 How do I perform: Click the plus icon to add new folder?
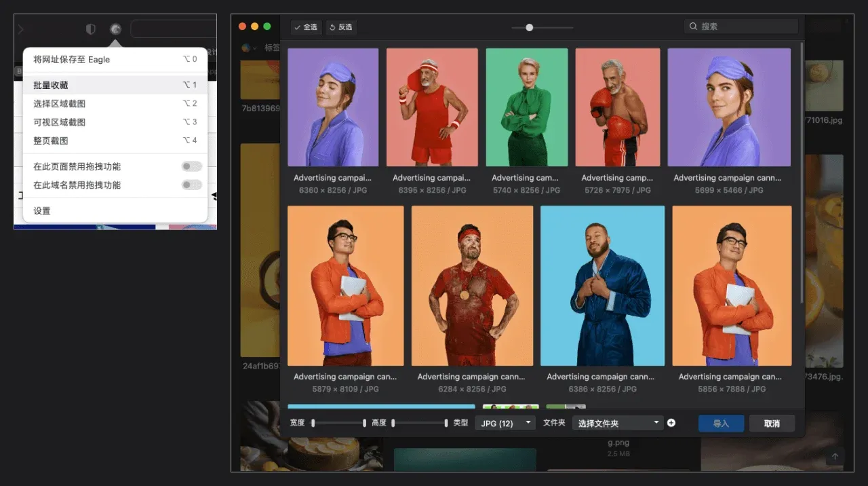point(671,423)
